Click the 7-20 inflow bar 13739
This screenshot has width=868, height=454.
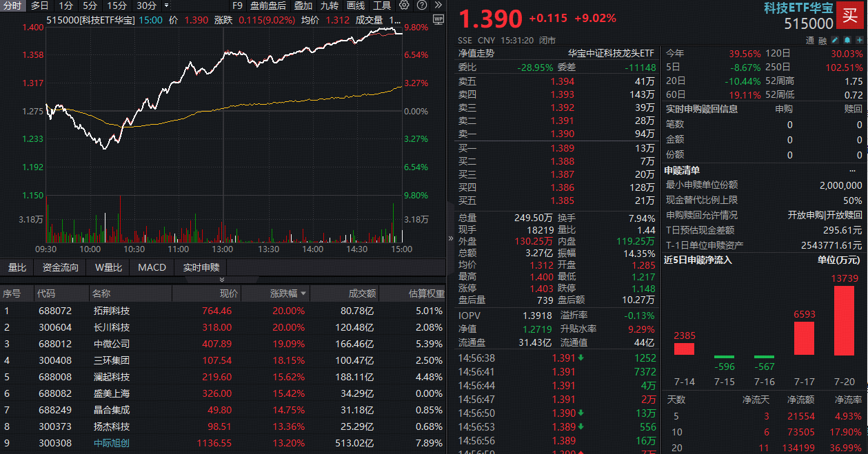coord(845,320)
